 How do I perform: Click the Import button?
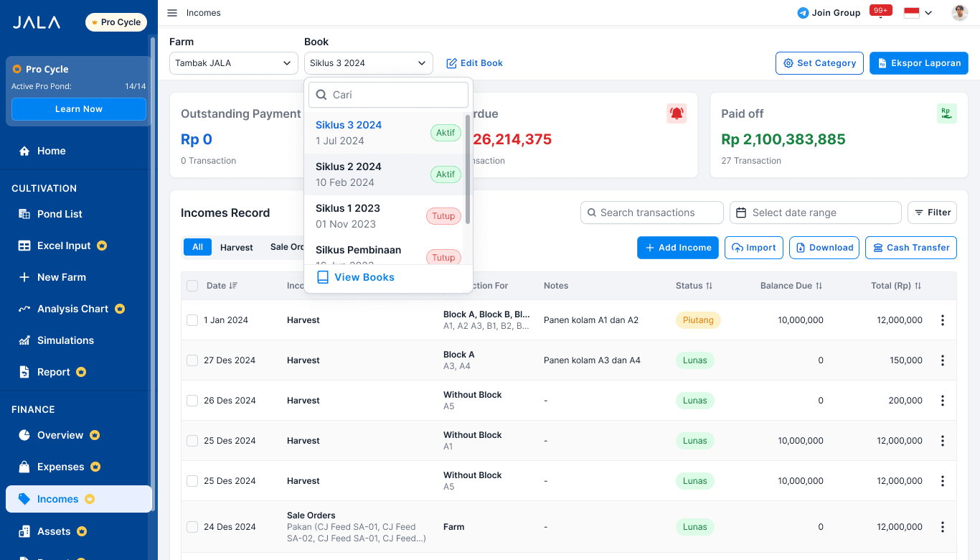[753, 248]
